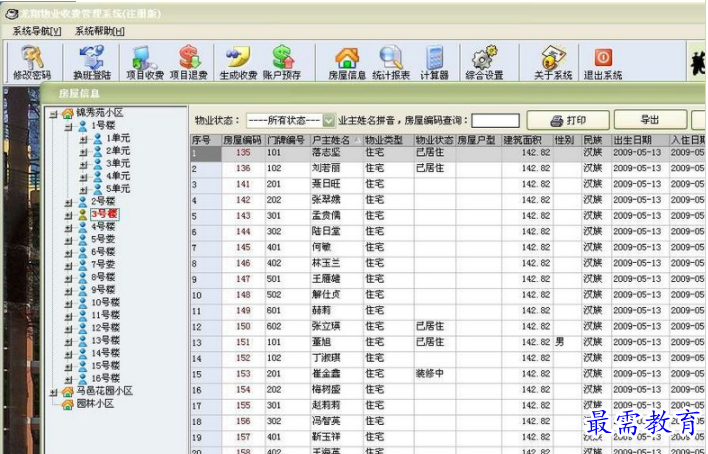This screenshot has height=454, width=708.
Task: Click the 生成收费 toolbar icon
Action: coord(238,62)
